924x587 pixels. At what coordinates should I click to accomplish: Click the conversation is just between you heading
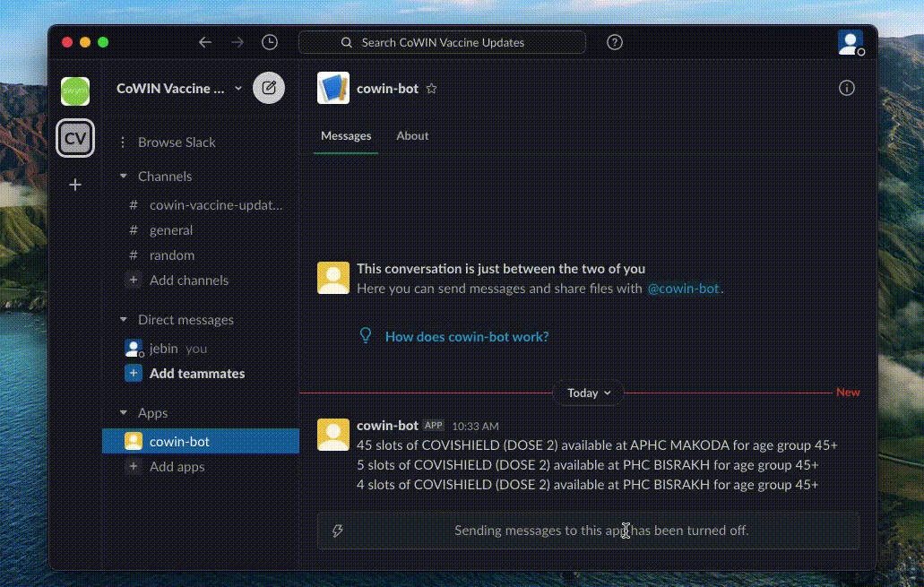[x=501, y=269]
